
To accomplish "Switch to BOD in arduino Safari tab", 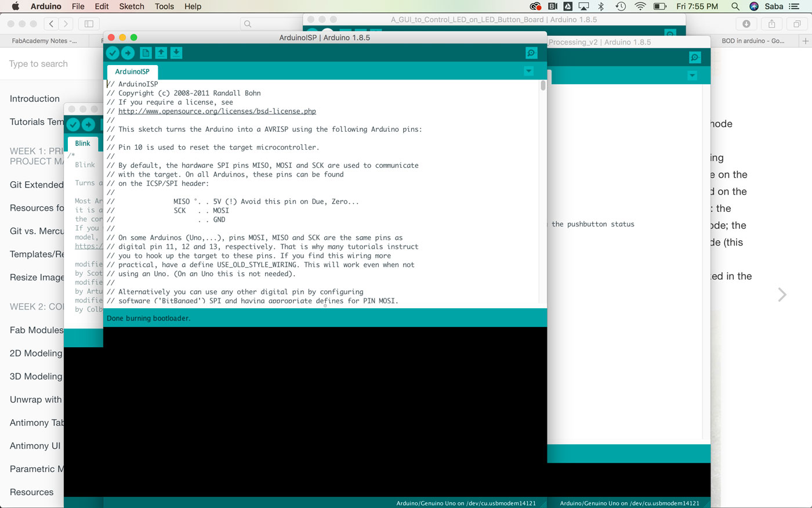I will pyautogui.click(x=753, y=41).
